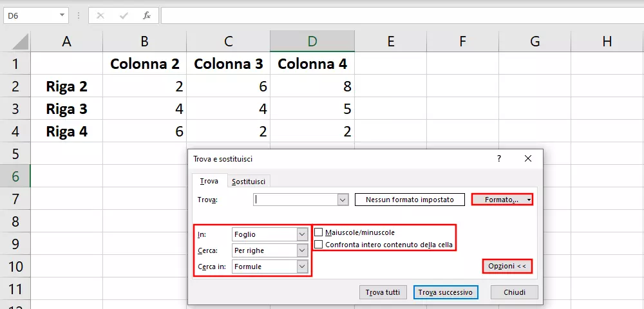Viewport: 644px width, 309px height.
Task: Click cell D2 with value 8
Action: point(312,86)
